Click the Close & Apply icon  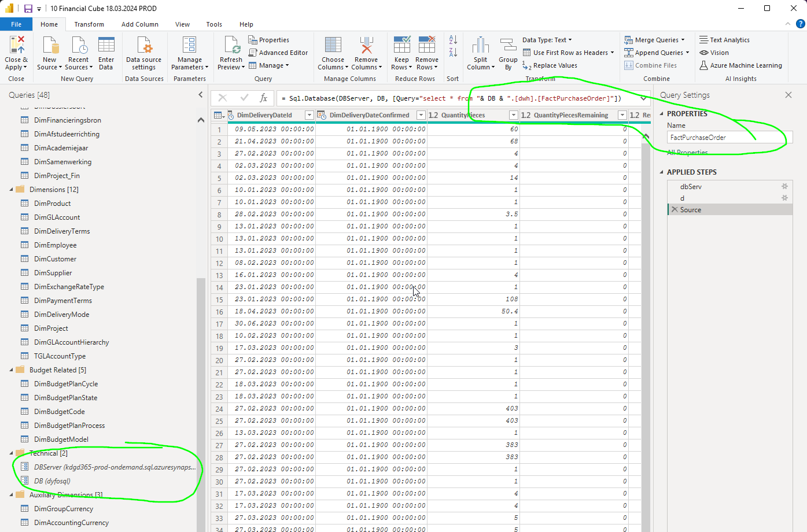pyautogui.click(x=16, y=45)
